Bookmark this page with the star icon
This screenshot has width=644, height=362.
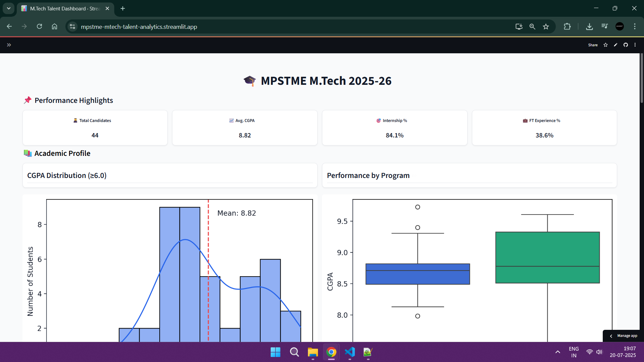546,26
